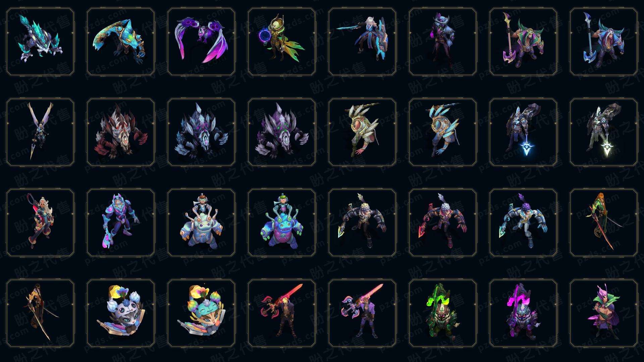Image resolution: width=644 pixels, height=362 pixels.
Task: Select the dark purple hat gunslinger tile
Action: [x=443, y=42]
